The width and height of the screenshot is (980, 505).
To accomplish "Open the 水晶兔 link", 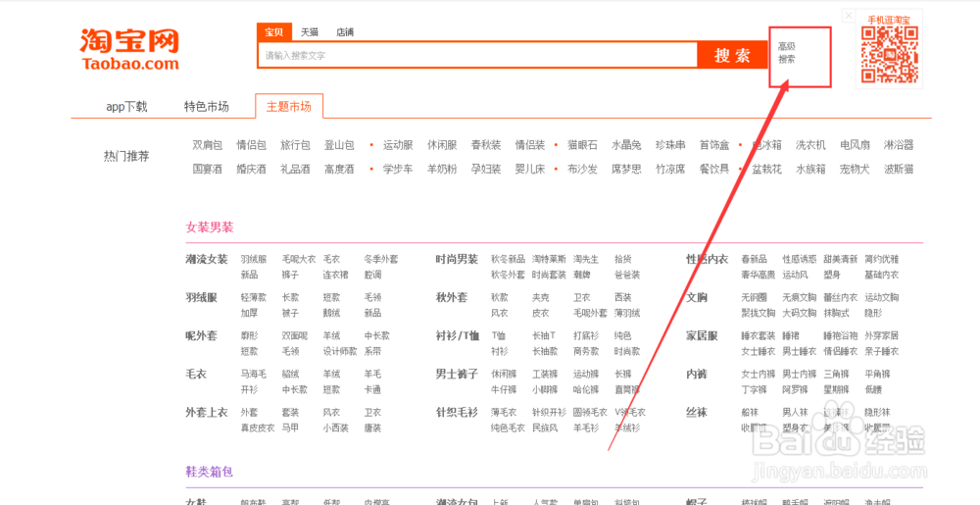I will tap(626, 145).
